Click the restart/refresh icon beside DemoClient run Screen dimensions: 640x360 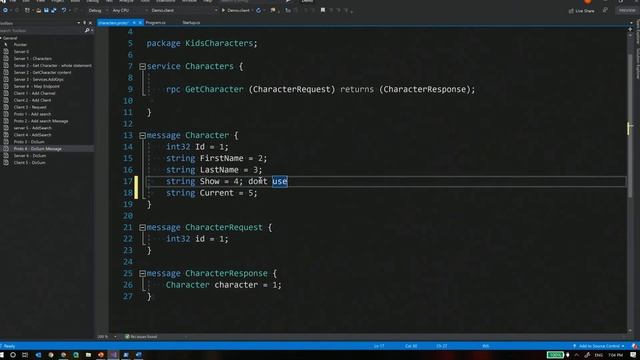point(258,10)
